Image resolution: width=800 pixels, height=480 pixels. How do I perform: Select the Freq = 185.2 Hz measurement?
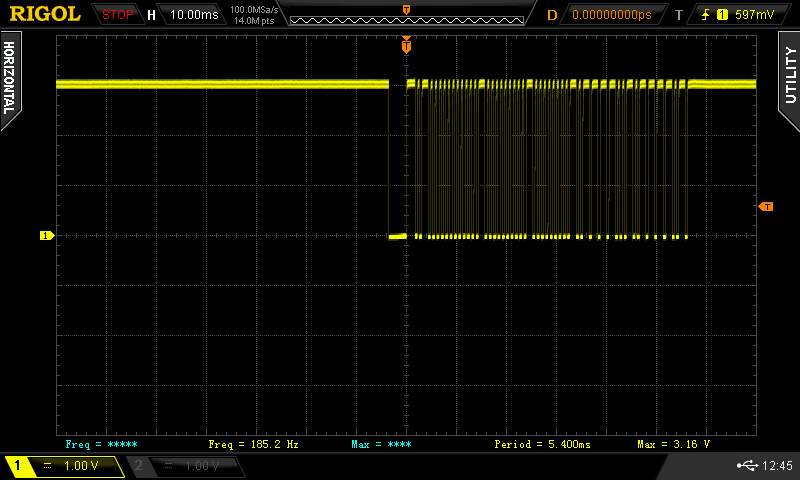coord(253,443)
